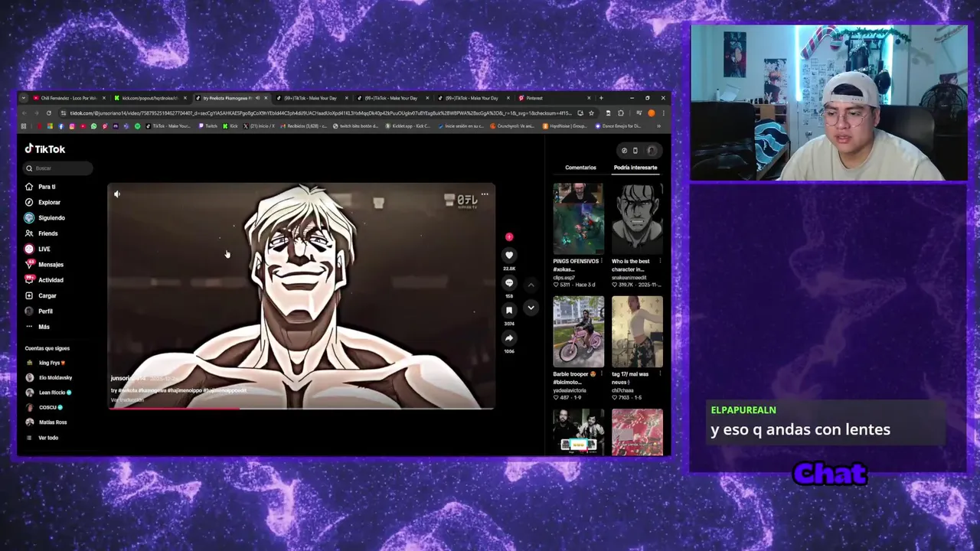Open options for 'tag 17/ mal was' card
The height and width of the screenshot is (551, 980).
[660, 374]
